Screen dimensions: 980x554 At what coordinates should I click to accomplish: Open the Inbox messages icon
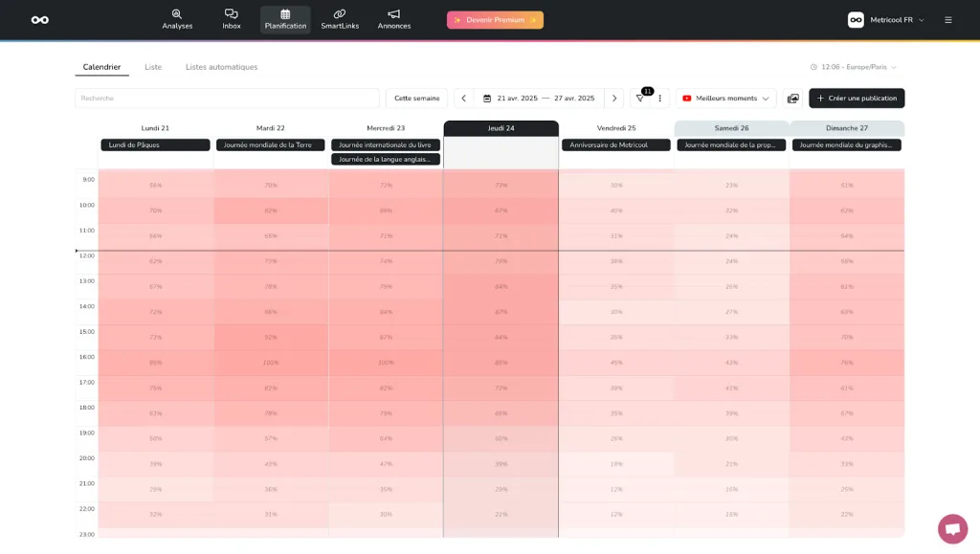pos(232,19)
